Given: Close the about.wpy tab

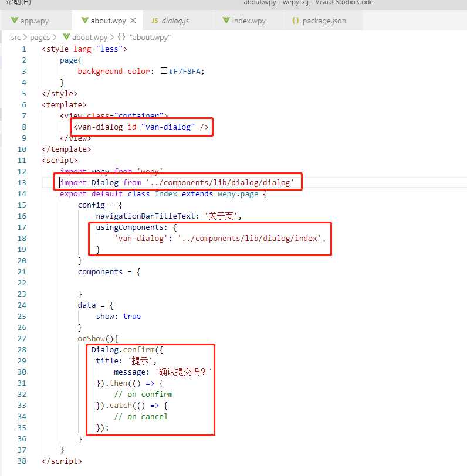Looking at the screenshot, I should coord(133,21).
